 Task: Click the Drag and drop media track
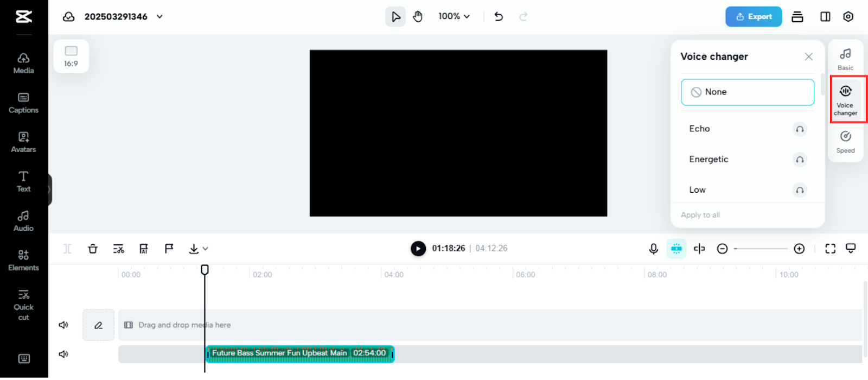tap(490, 325)
